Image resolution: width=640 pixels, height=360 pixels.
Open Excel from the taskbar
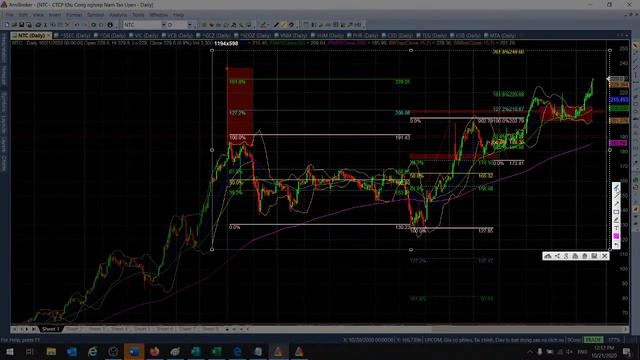tap(217, 351)
